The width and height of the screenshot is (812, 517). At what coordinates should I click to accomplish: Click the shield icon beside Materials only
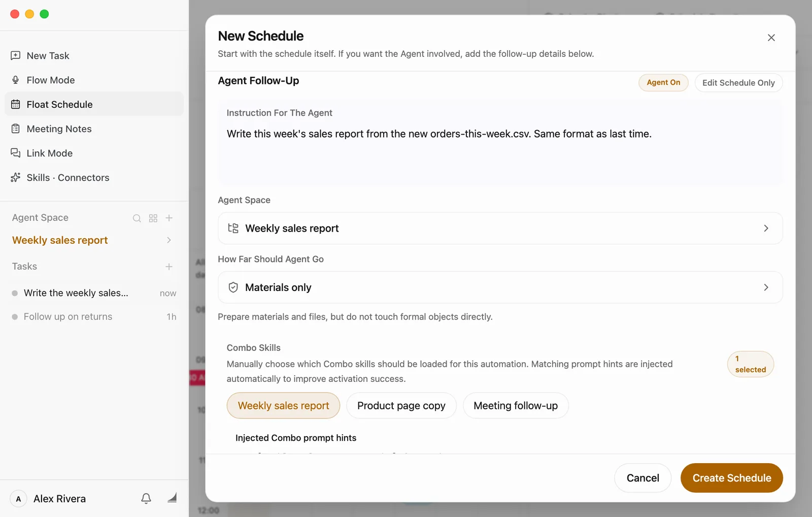click(x=233, y=287)
